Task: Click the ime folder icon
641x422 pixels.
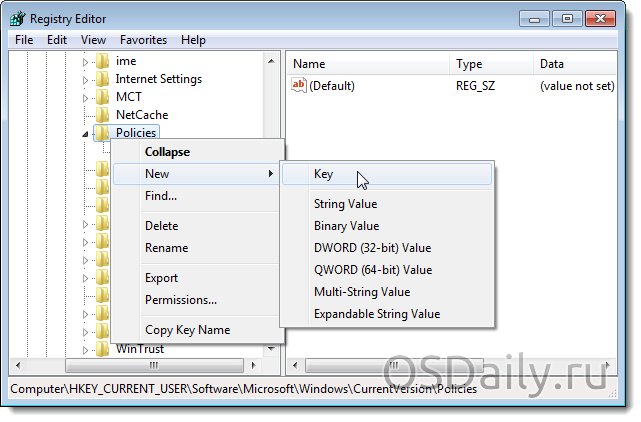Action: pos(102,62)
